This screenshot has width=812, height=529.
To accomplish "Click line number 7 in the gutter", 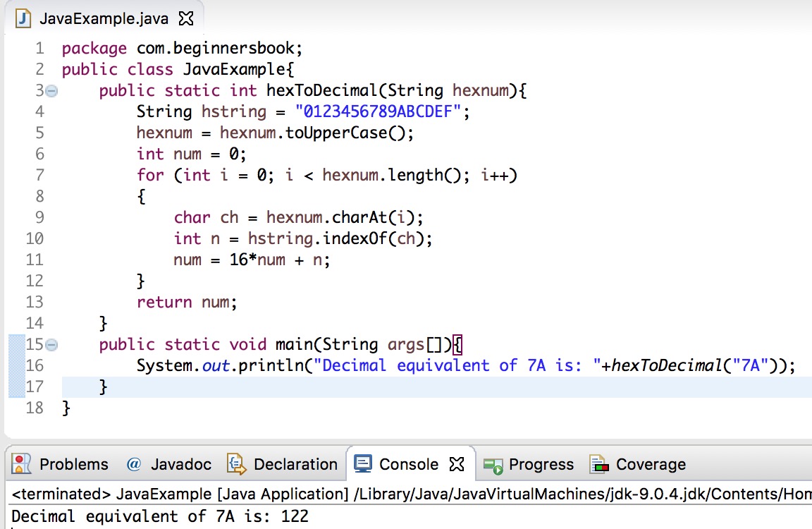I will tap(40, 175).
